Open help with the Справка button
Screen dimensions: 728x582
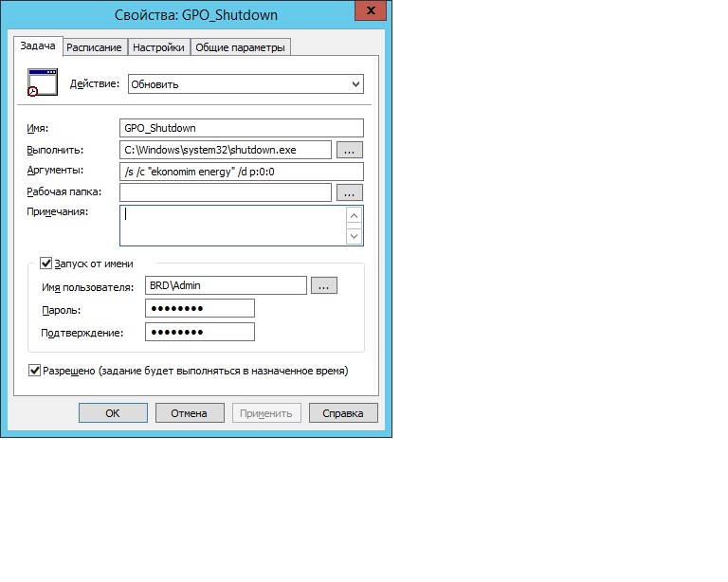343,413
